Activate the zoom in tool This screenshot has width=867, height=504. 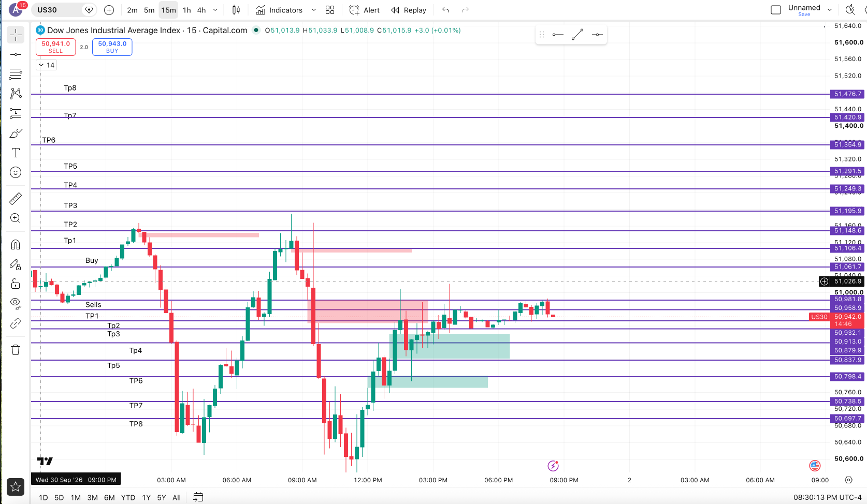(x=16, y=218)
